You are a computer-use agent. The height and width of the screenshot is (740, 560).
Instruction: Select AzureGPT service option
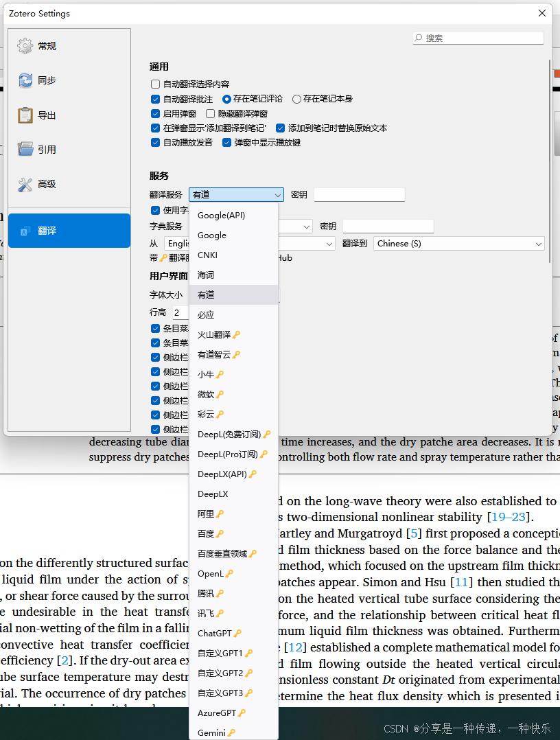(x=233, y=713)
